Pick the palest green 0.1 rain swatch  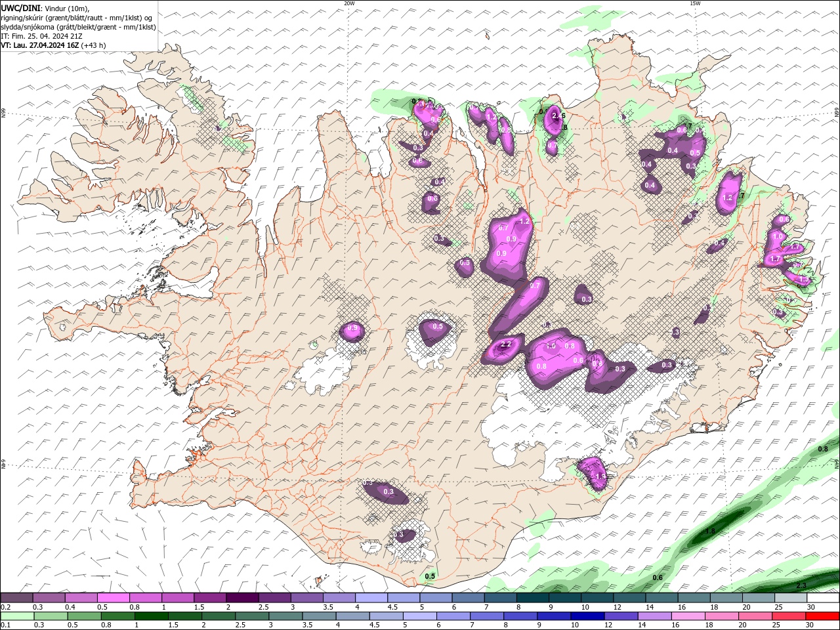pos(17,616)
